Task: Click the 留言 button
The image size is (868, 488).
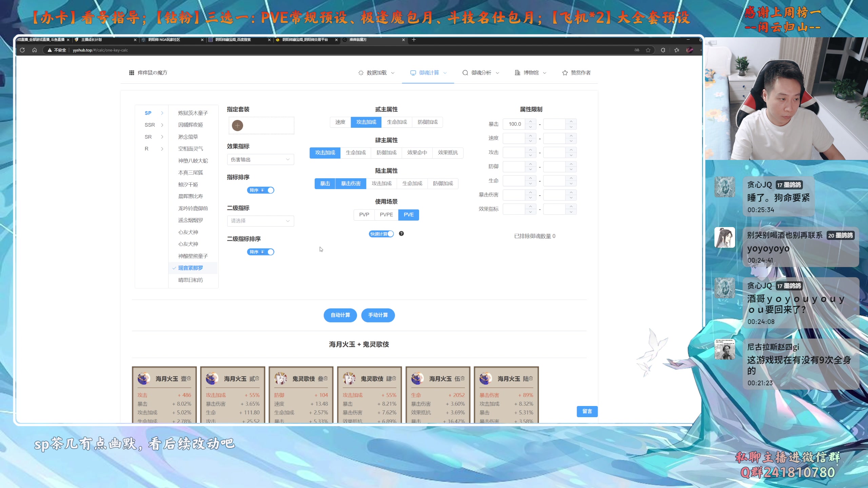Action: 587,411
